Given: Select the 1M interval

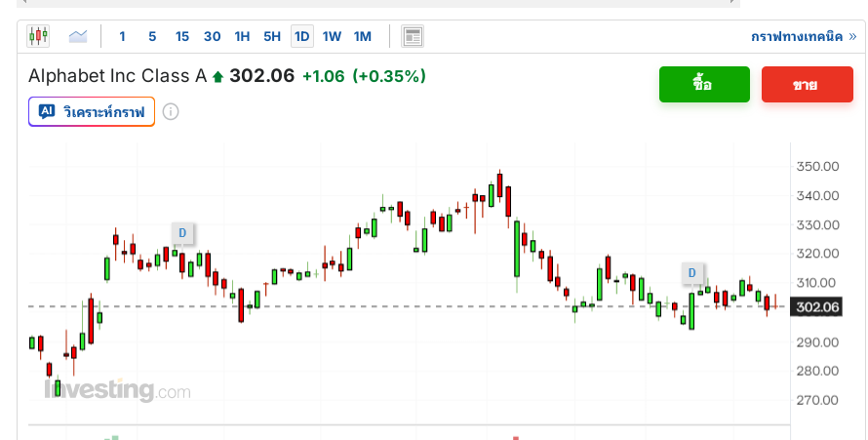Looking at the screenshot, I should coord(363,36).
